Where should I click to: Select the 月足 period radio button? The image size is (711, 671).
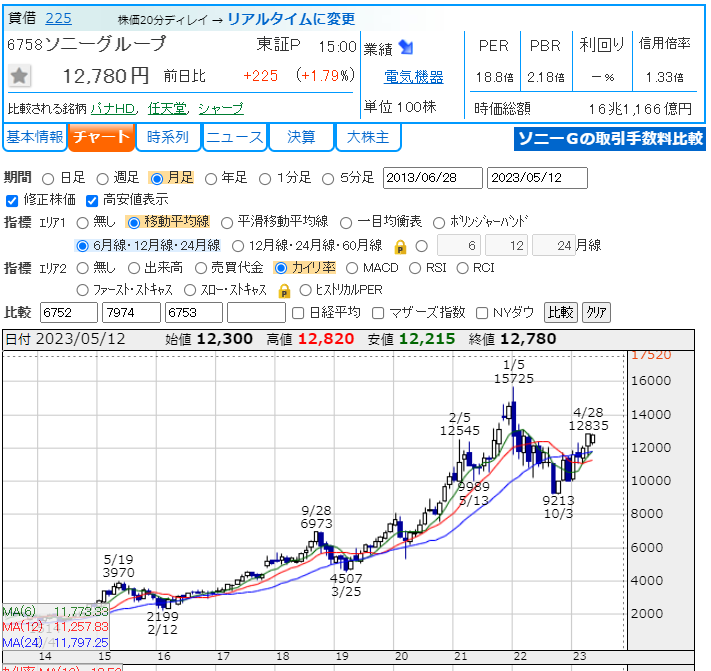pyautogui.click(x=156, y=179)
